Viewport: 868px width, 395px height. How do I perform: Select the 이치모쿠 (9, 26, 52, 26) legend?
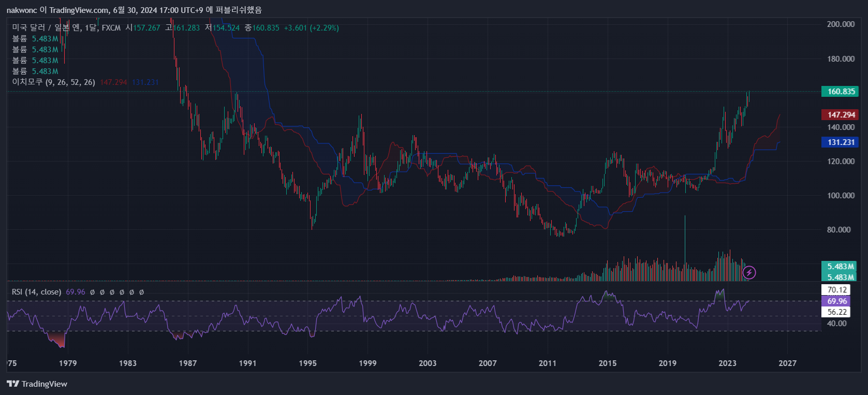click(53, 82)
